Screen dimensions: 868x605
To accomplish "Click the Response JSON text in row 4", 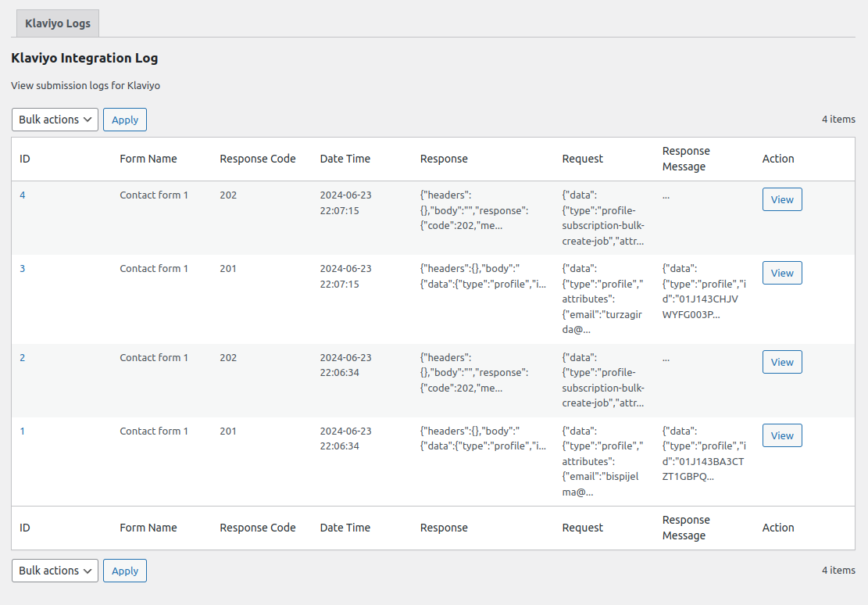I will 474,210.
